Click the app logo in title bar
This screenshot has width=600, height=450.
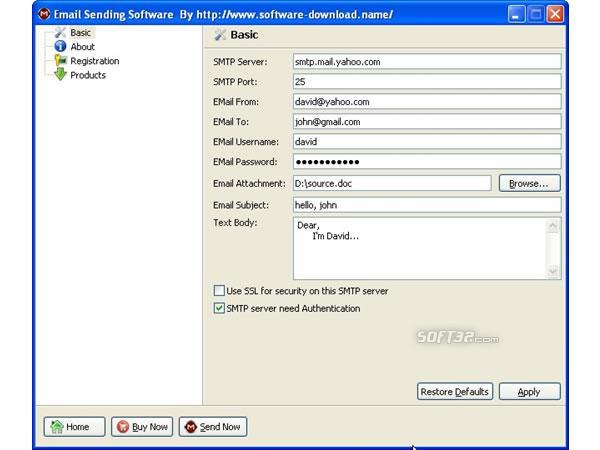44,14
